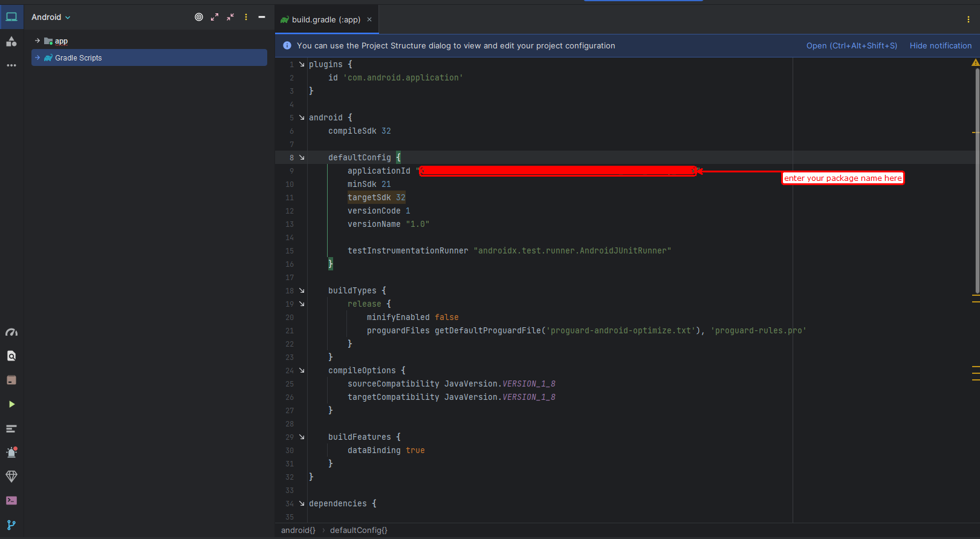Open the Run tool window
This screenshot has width=980, height=539.
pos(11,404)
